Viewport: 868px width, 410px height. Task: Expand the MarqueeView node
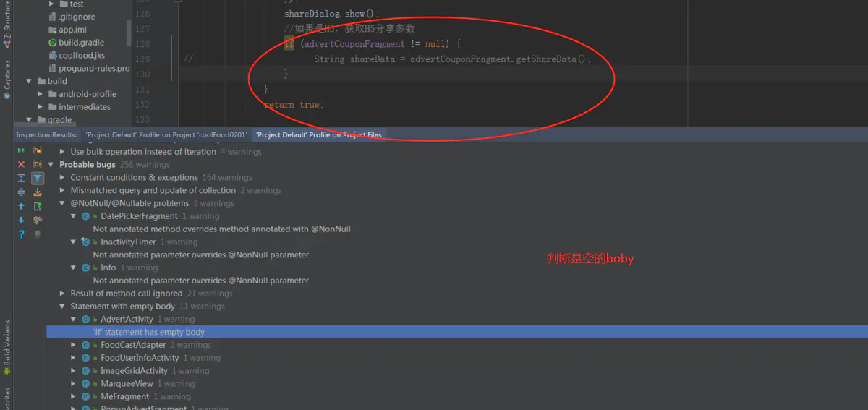[x=74, y=384]
